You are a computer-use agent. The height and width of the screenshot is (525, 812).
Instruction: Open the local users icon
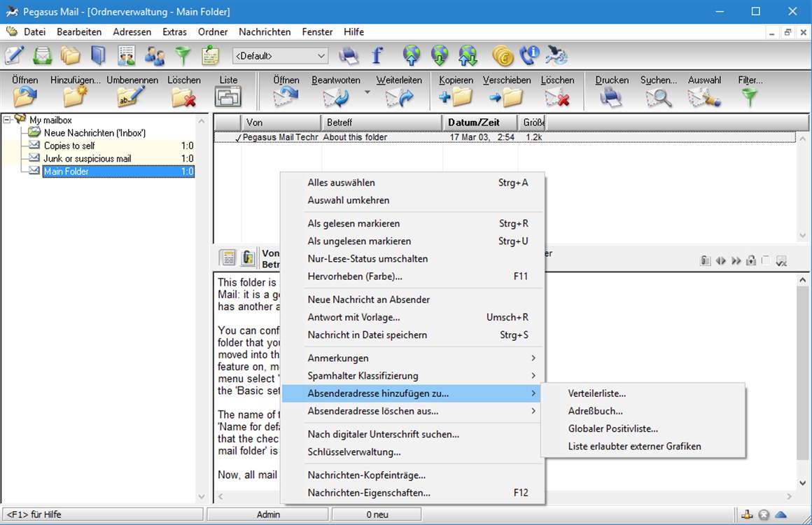tap(154, 55)
